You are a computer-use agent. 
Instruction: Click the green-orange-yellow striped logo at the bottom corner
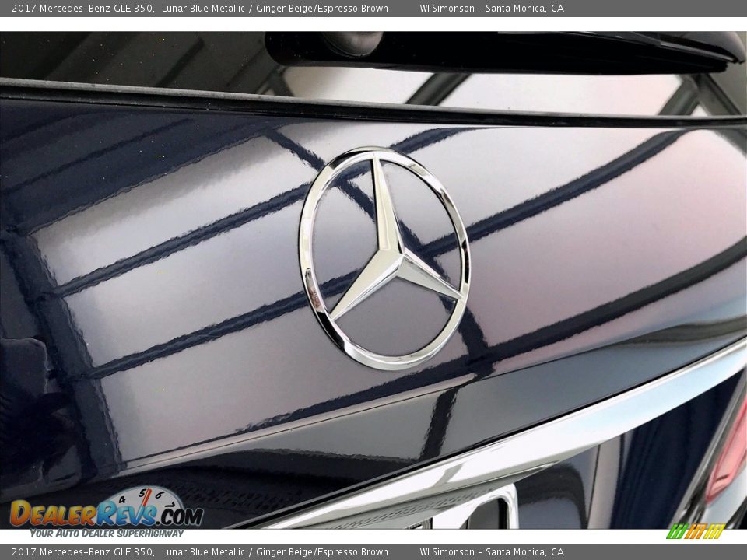[x=696, y=531]
